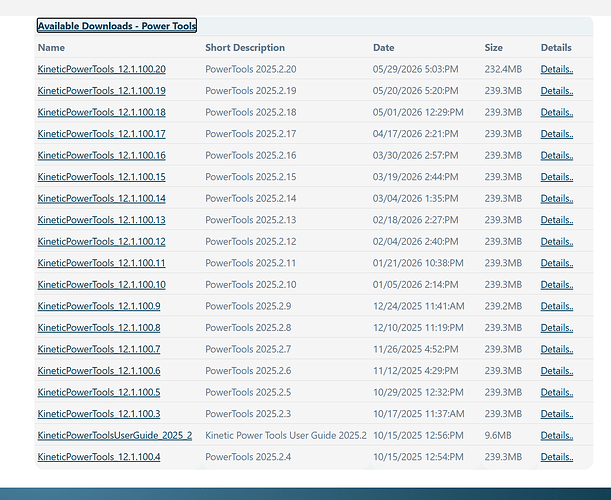The width and height of the screenshot is (611, 500).
Task: Select the text 'Kinetic Power Tools User Guide 2025.2'
Action: click(x=286, y=435)
